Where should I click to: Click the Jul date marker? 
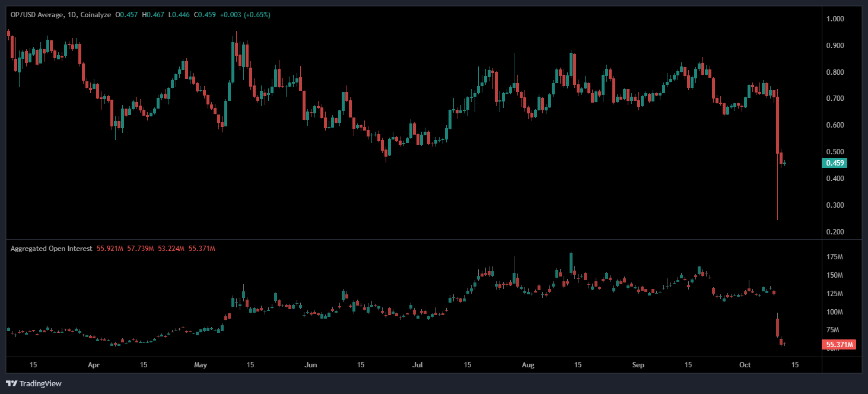coord(418,364)
